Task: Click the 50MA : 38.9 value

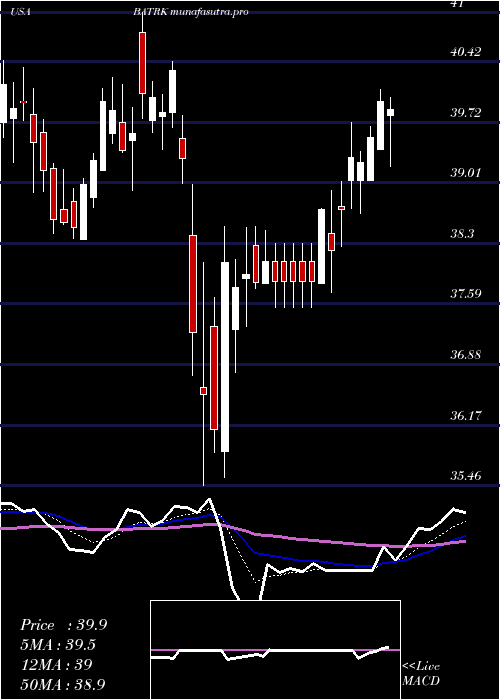Action: (x=62, y=684)
